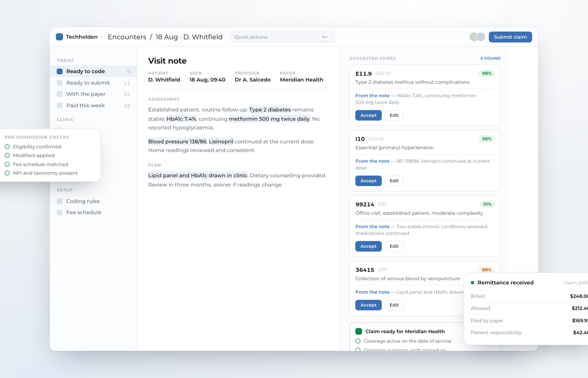This screenshot has width=588, height=378.
Task: Edit the E11.9 code suggestion
Action: 394,115
